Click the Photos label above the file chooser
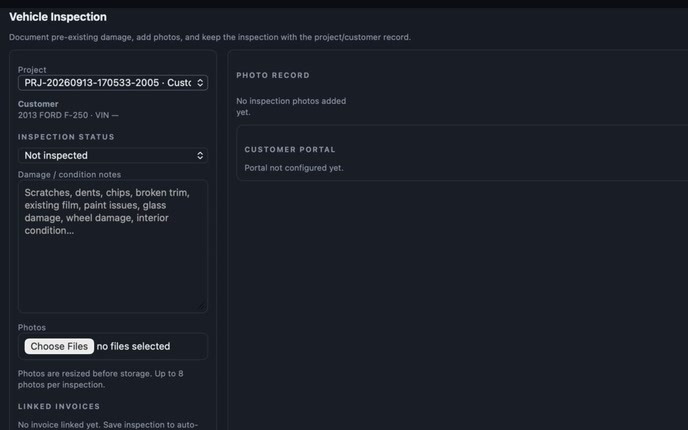 (32, 327)
